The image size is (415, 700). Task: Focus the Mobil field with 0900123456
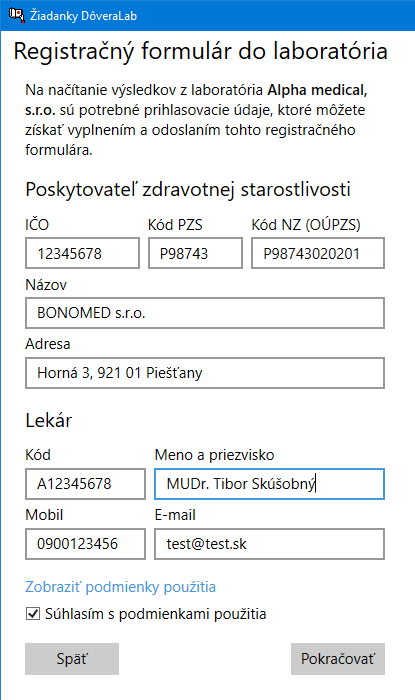pos(86,544)
